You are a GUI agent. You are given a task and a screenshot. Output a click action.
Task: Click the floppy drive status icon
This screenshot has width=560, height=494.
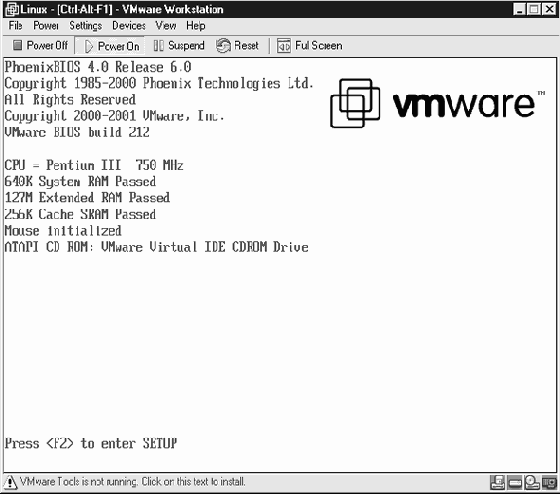pyautogui.click(x=498, y=483)
